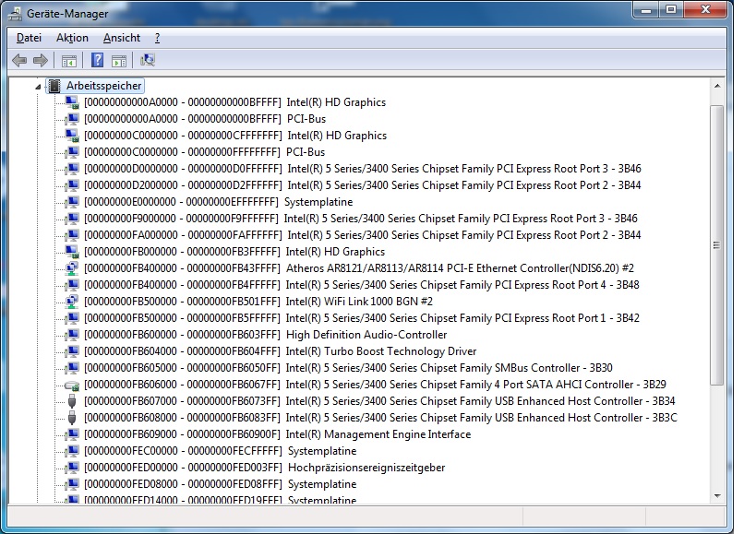Open the ? help menu
Screen dimensions: 756x534
tap(157, 38)
